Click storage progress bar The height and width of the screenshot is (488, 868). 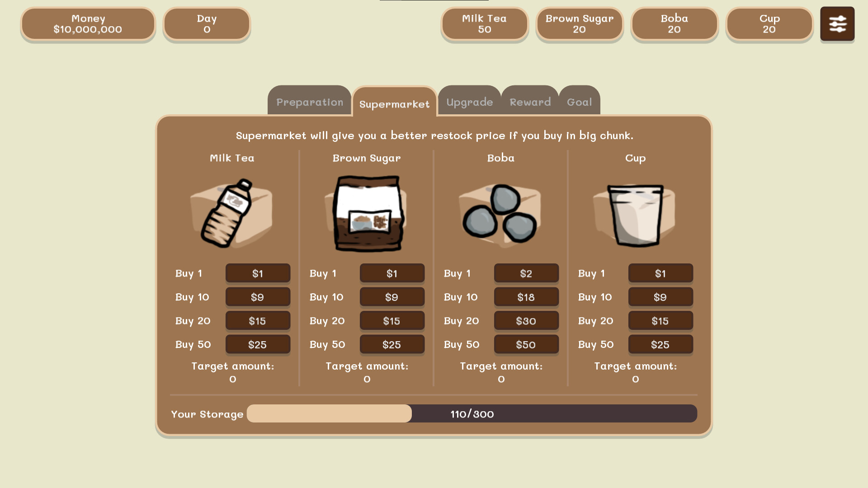point(472,413)
